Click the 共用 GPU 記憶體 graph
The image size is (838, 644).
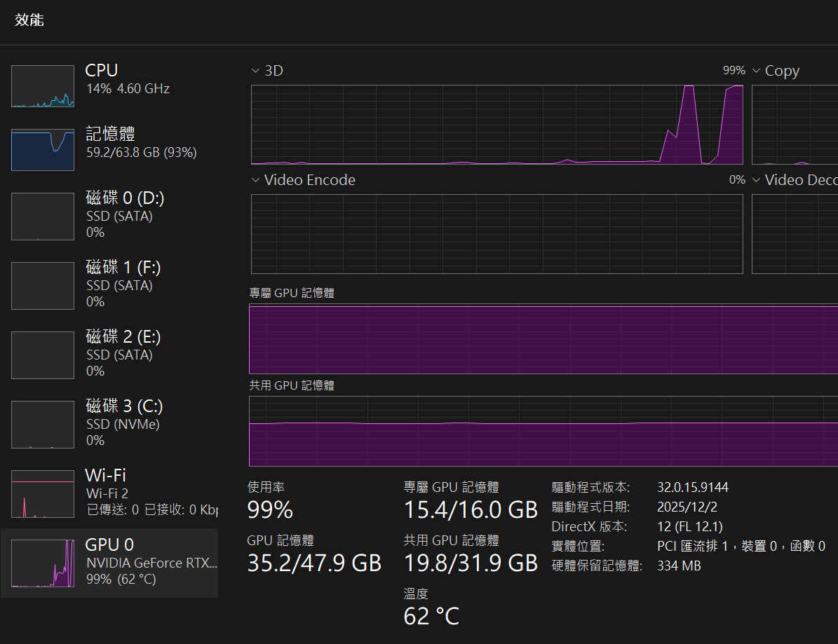coord(543,432)
